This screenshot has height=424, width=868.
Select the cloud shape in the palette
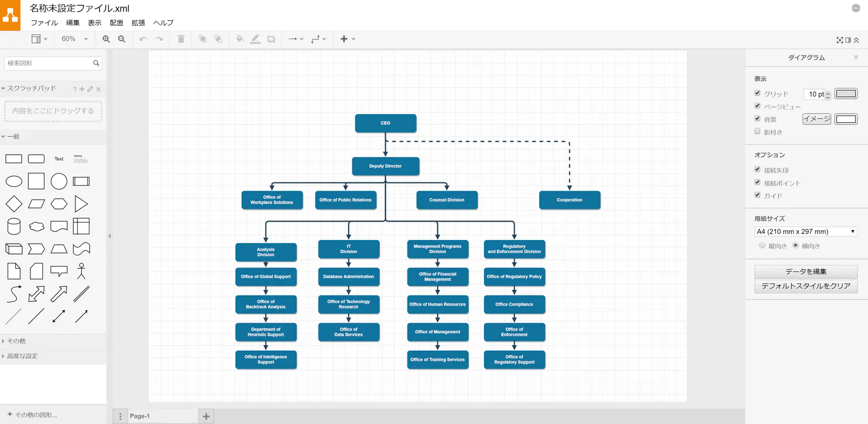click(x=36, y=226)
